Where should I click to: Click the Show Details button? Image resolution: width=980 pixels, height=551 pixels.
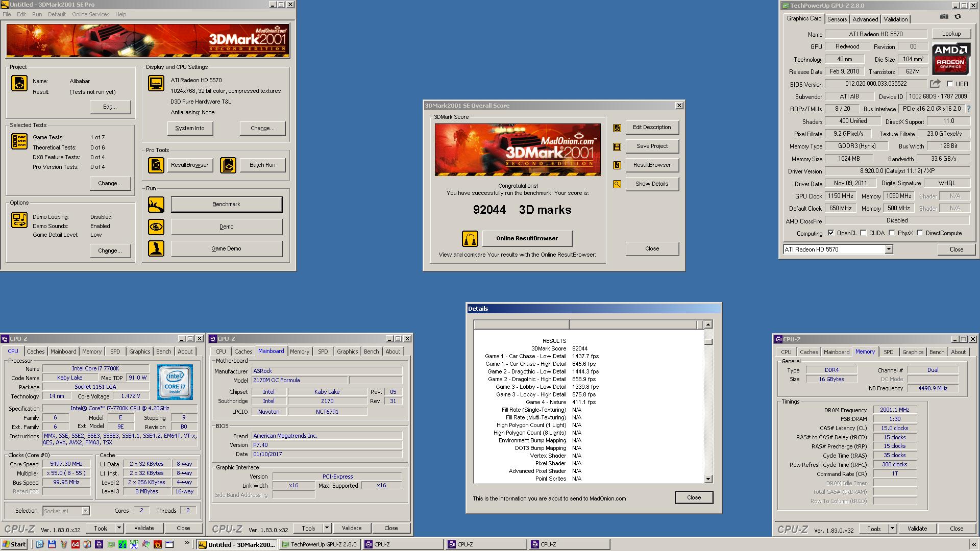(x=652, y=184)
